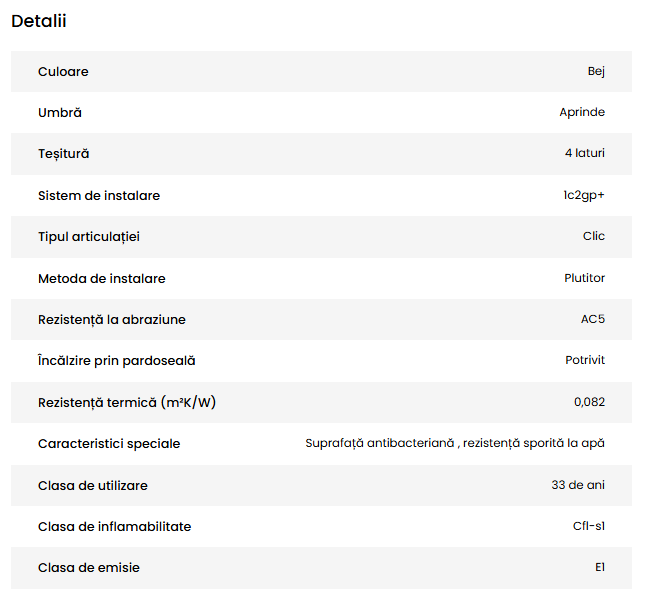
Task: Click the Detalii section heading
Action: pos(39,21)
